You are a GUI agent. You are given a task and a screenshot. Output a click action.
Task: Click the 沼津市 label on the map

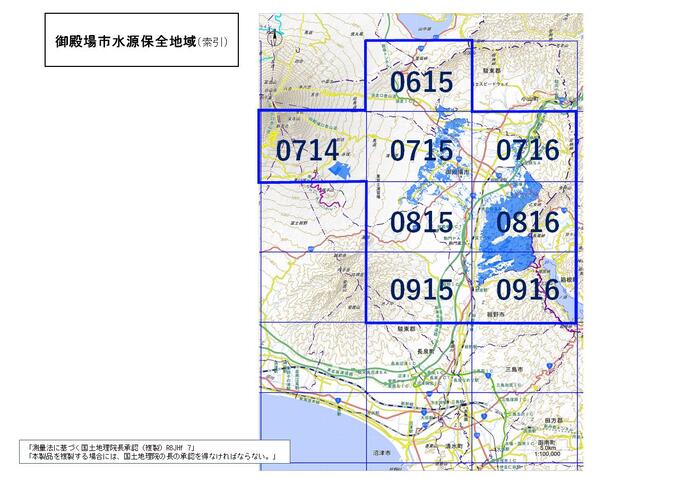coord(382,452)
